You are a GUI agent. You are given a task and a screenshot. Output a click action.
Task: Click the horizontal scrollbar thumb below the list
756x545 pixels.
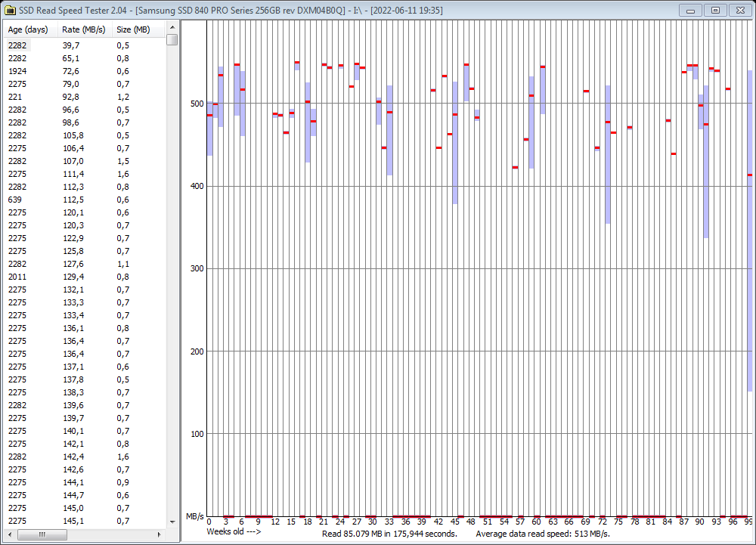point(42,534)
